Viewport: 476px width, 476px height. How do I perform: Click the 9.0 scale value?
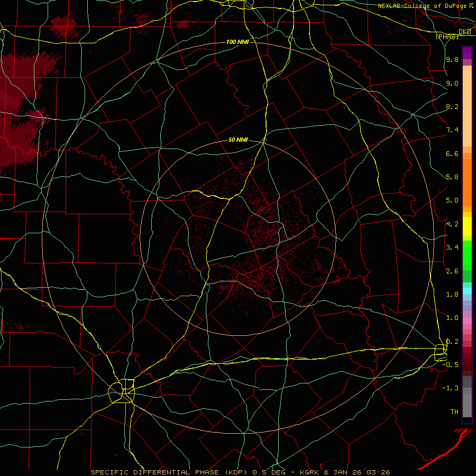click(452, 83)
